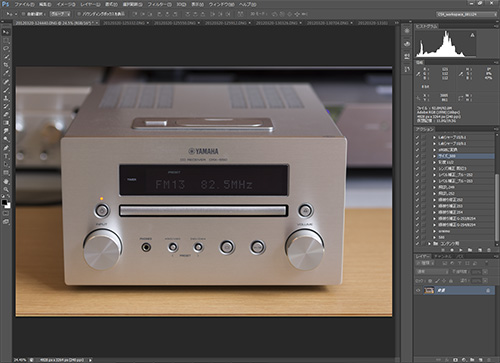Open the レイヤー (Layer) menu
Screen dimensions: 500x363
pyautogui.click(x=90, y=5)
